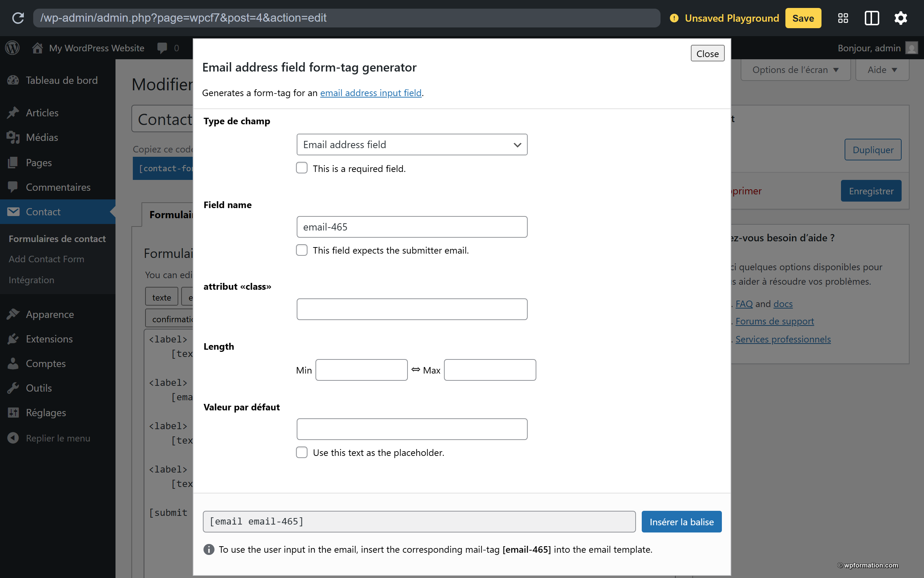Click the texte tag button behind dialog
Screen dimensions: 924x578
point(161,297)
